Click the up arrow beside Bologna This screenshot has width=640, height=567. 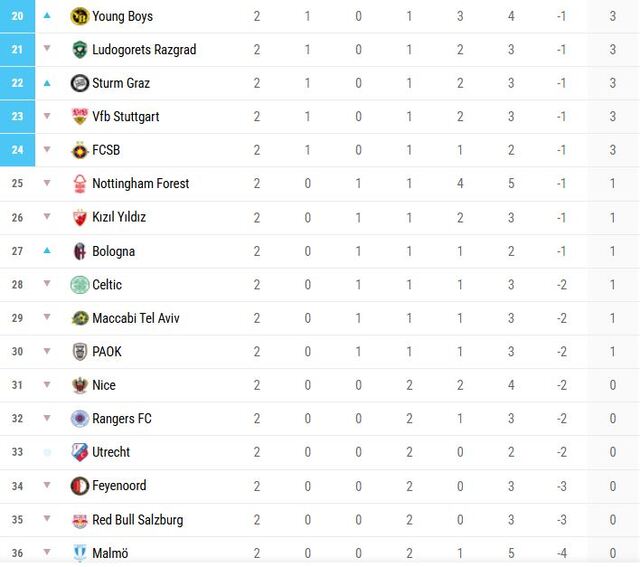point(47,251)
